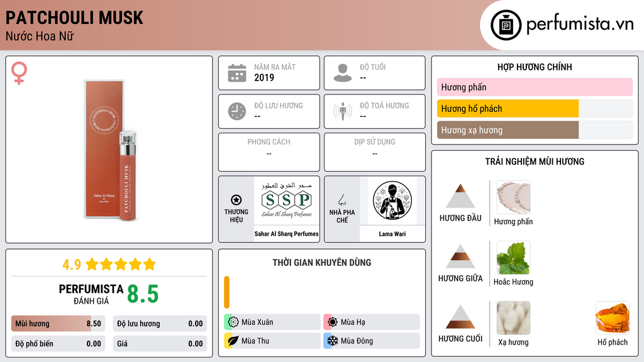The image size is (644, 362).
Task: Select the Mùa Hạ season chip
Action: point(372,322)
